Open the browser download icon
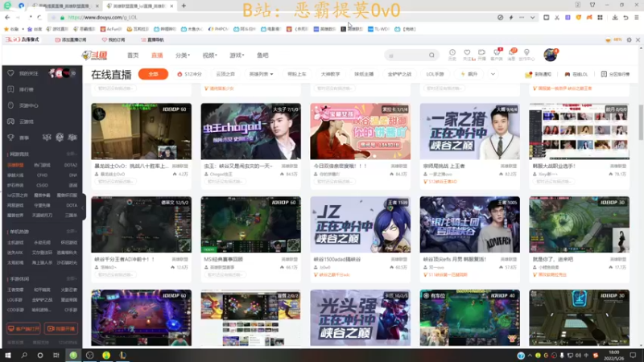 [615, 17]
